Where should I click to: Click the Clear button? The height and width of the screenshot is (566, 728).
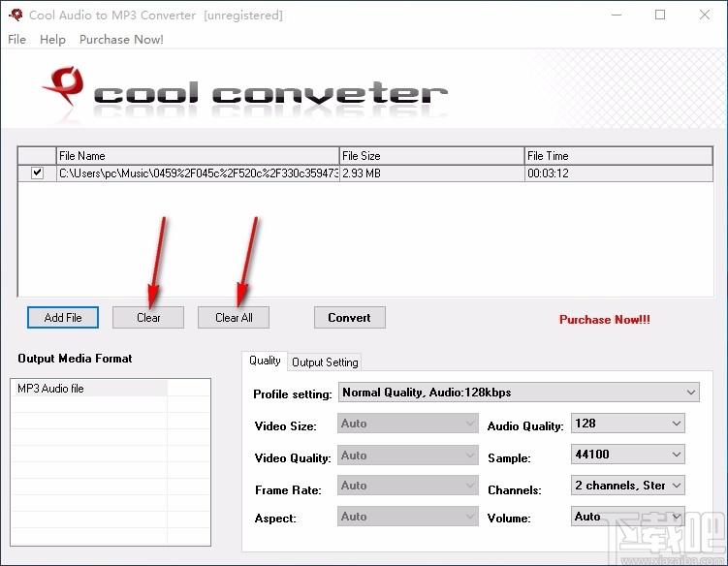148,318
